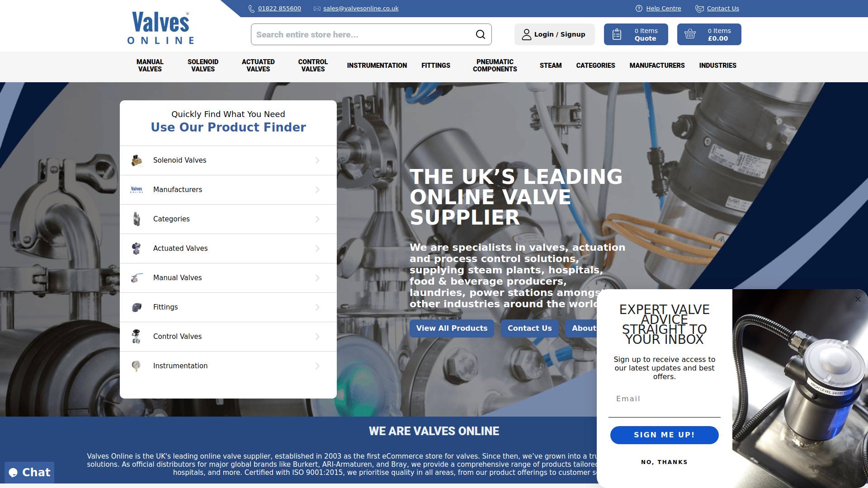This screenshot has height=488, width=868.
Task: Open the Pneumatic Components menu
Action: click(495, 66)
